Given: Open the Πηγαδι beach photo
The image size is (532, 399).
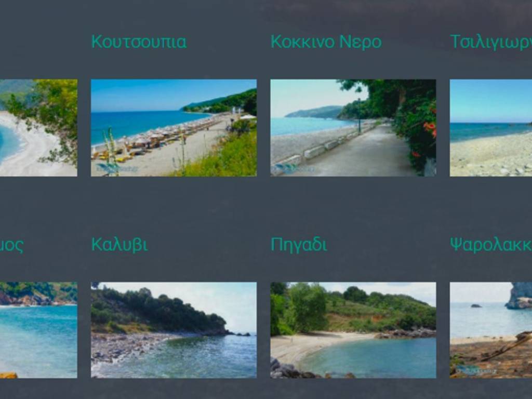Looking at the screenshot, I should click(353, 330).
